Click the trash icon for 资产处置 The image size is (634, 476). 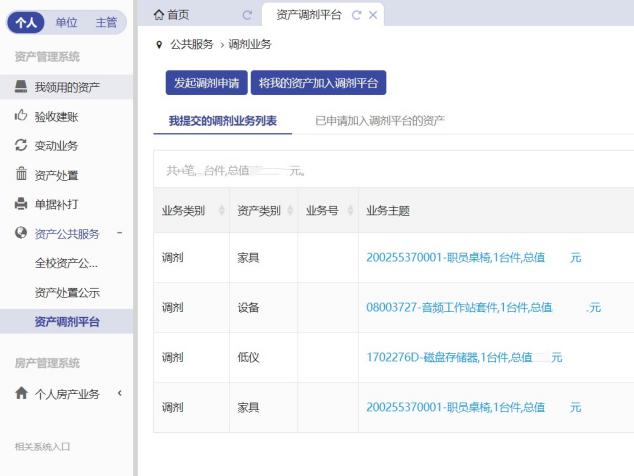[21, 175]
